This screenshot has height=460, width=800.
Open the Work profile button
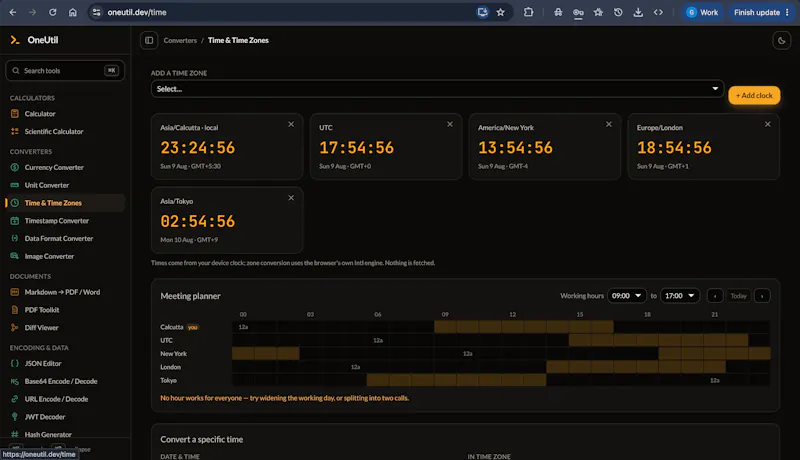point(702,12)
